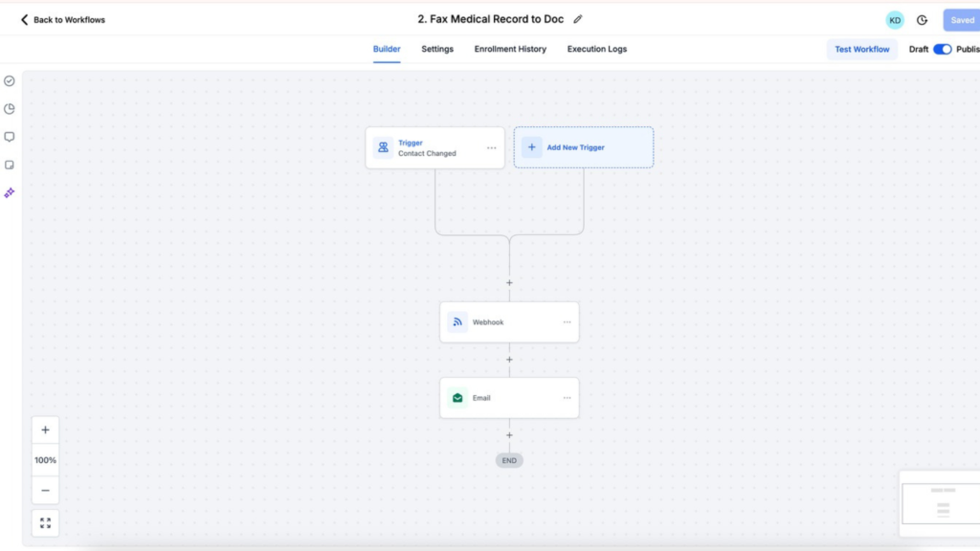Click the version history clock icon near KD avatar

921,19
